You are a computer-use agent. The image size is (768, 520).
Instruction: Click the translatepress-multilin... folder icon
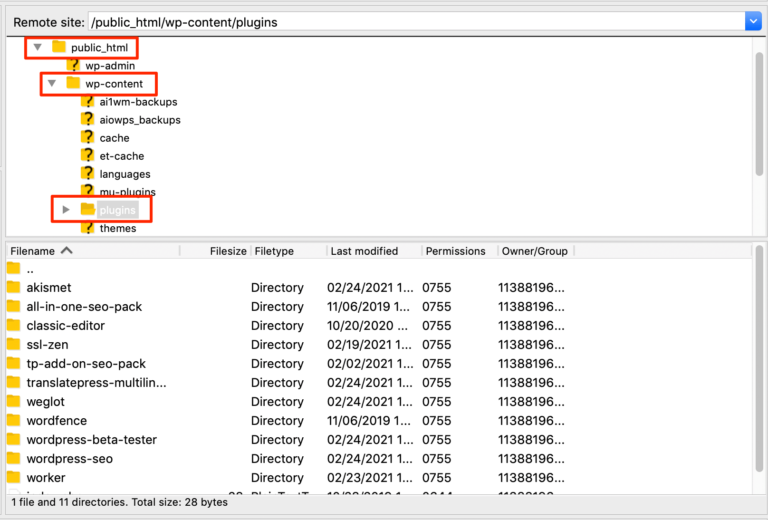(14, 382)
